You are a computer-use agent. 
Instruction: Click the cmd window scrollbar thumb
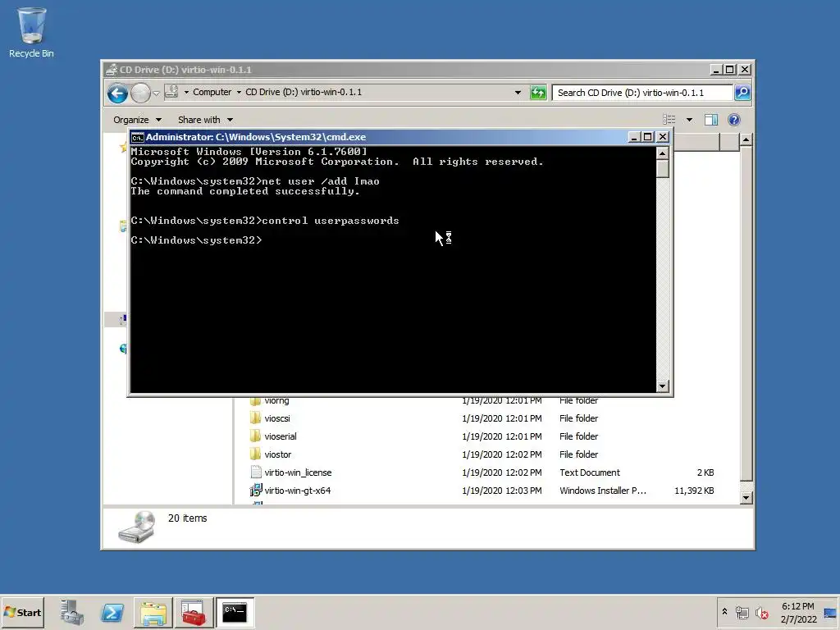point(662,169)
